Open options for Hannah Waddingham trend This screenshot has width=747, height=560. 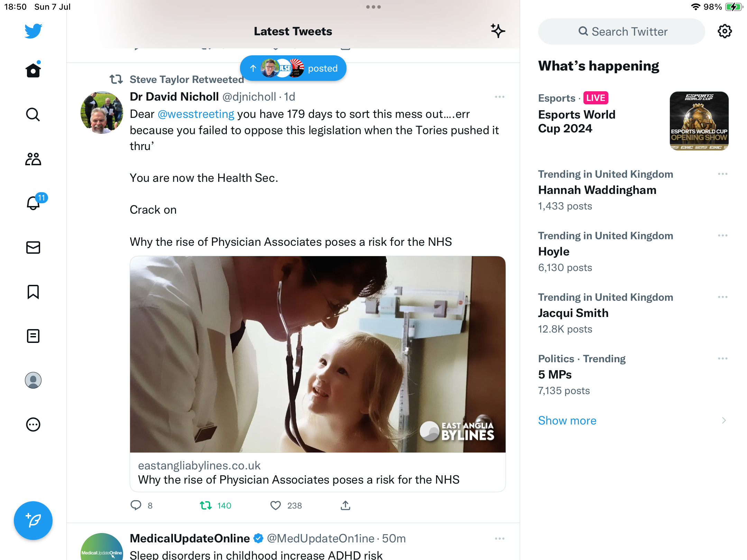[722, 174]
